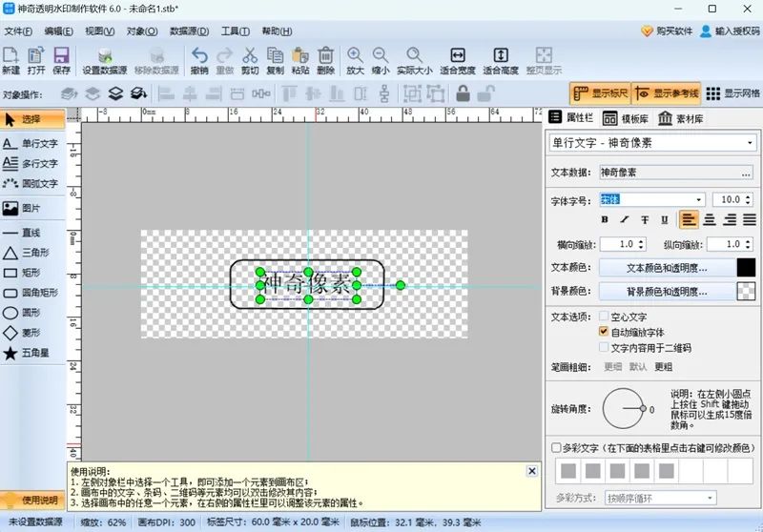Open 设置数据源 data source settings
The image size is (763, 532).
click(x=105, y=60)
